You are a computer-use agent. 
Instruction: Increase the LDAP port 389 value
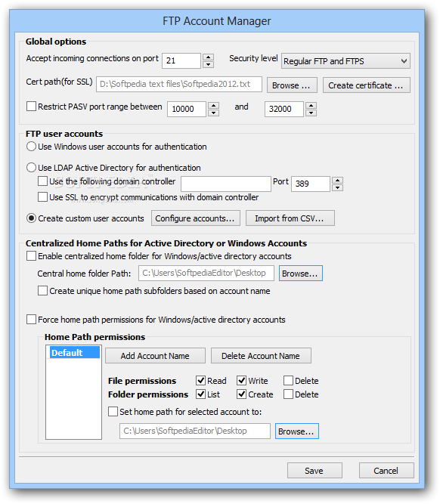337,181
